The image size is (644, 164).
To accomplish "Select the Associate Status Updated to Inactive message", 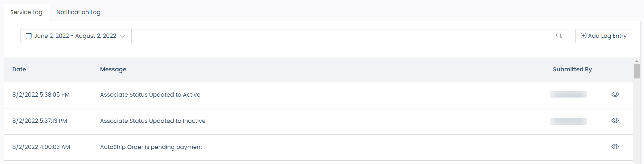I will (x=153, y=121).
